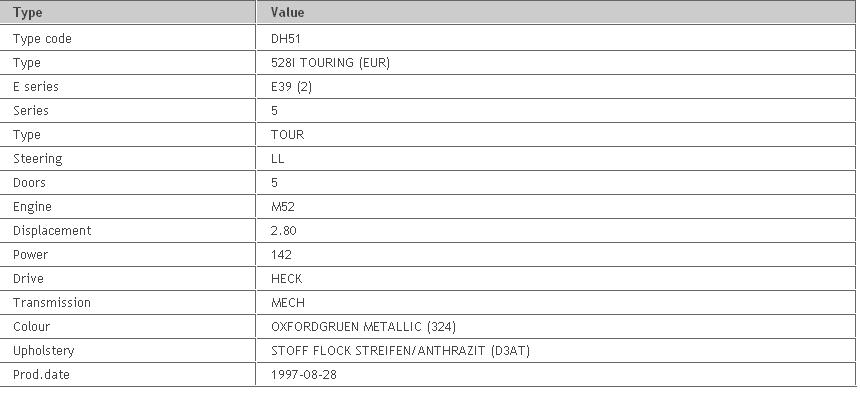Click the Value column header
860x398 pixels.
tap(287, 12)
